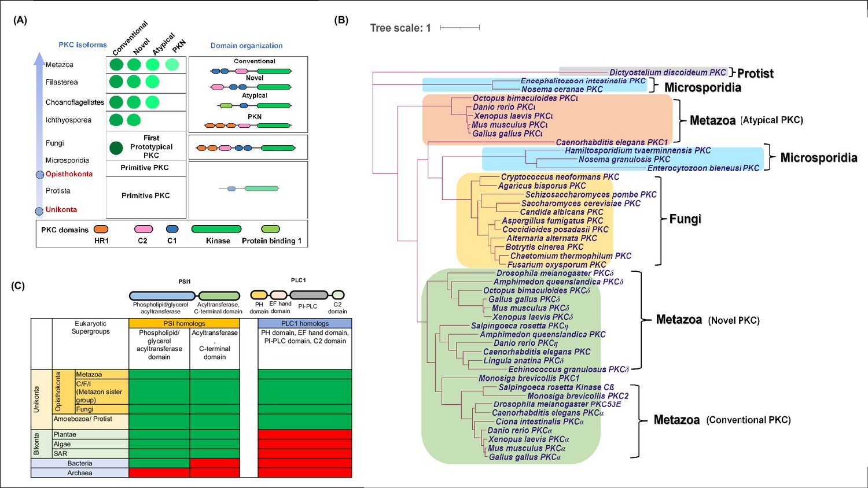Click the blue C1 domain legend icon
Image resolution: width=868 pixels, height=488 pixels.
point(172,230)
